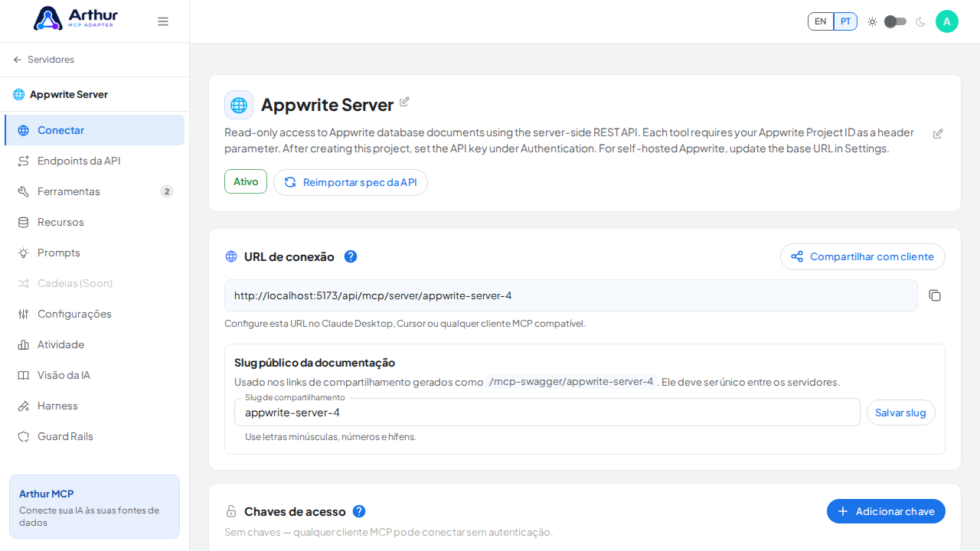Open the Atividade section
Screen dimensions: 980x551
pos(94,344)
